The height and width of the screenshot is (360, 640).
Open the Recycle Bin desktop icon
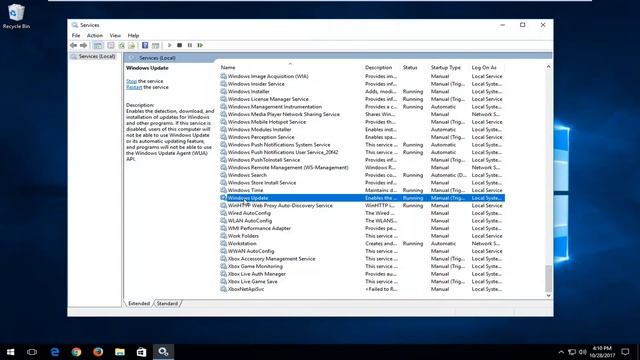[x=16, y=16]
